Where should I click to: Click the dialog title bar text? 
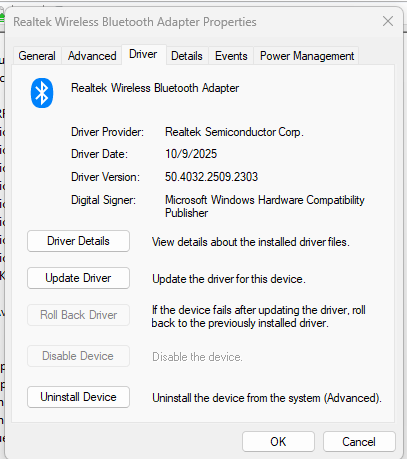point(135,22)
